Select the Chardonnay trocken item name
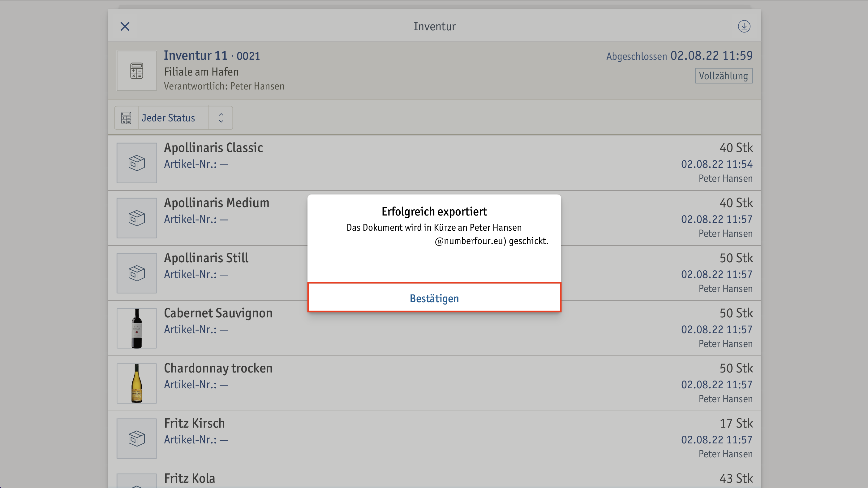Screen dimensions: 868x488 tap(218, 368)
